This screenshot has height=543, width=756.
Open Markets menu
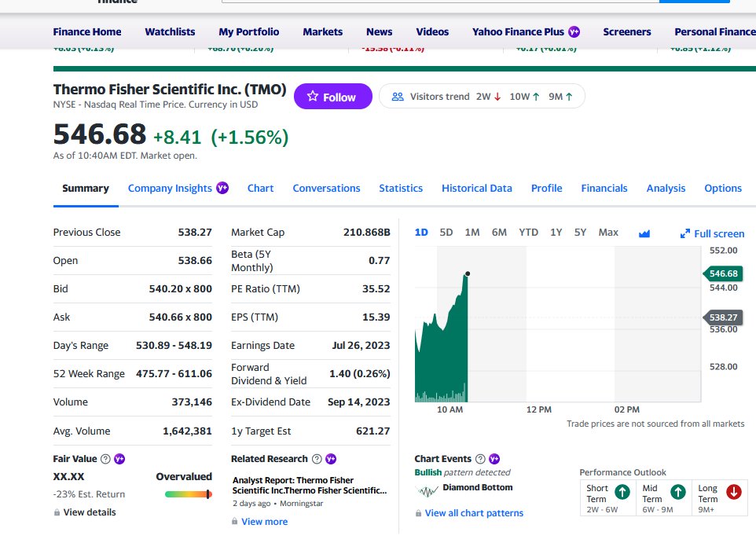tap(322, 32)
